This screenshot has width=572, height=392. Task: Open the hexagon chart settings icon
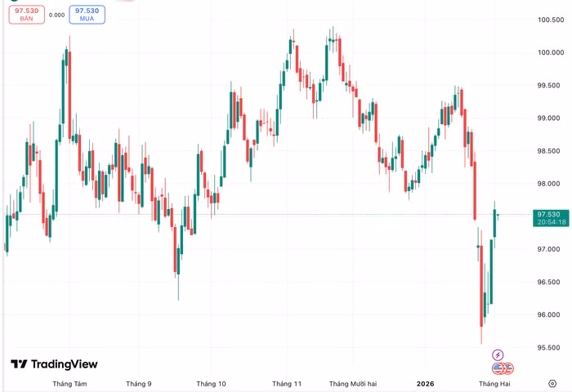(x=552, y=383)
